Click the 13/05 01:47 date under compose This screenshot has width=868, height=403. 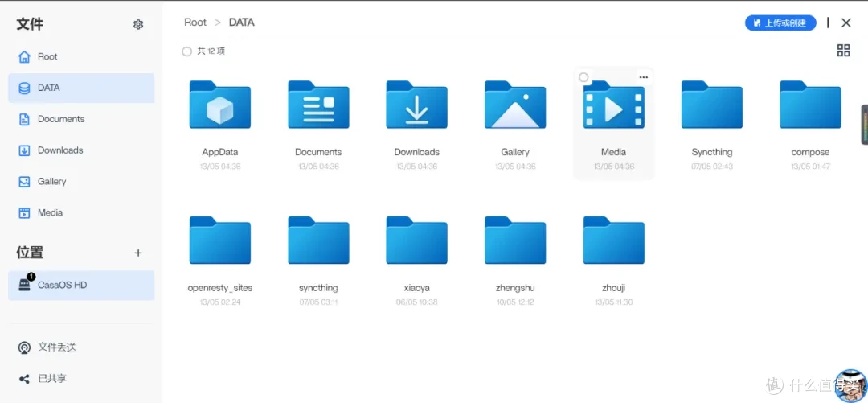point(810,167)
